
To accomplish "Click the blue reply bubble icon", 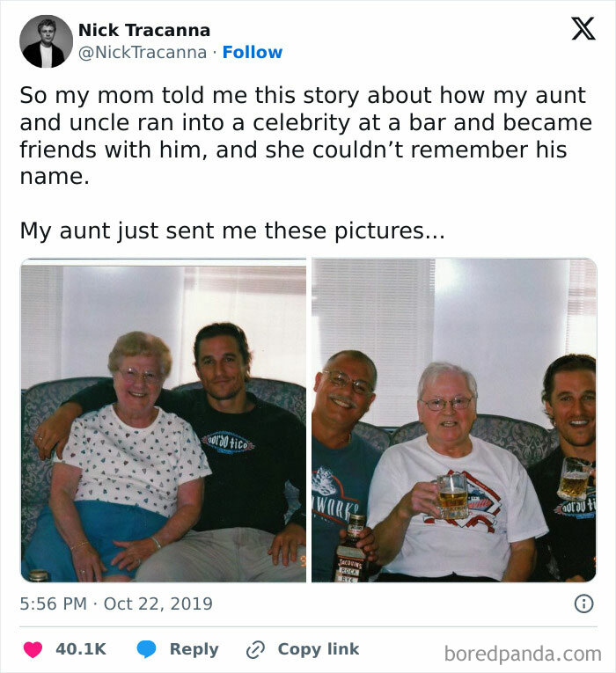I will [x=146, y=649].
